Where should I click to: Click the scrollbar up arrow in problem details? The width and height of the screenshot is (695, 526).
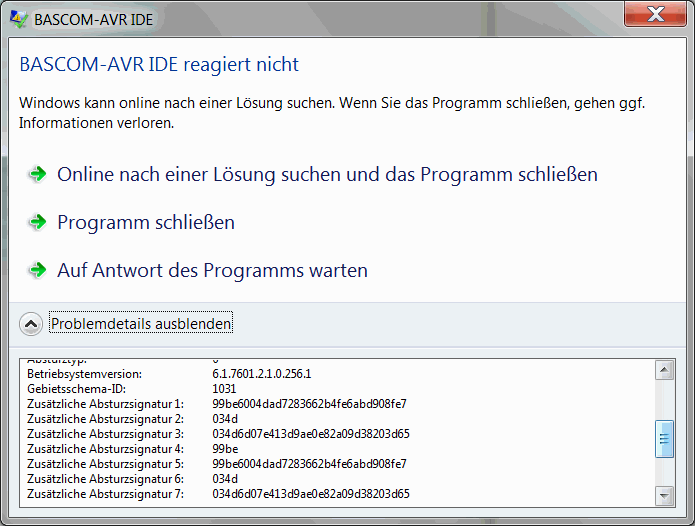coord(664,370)
